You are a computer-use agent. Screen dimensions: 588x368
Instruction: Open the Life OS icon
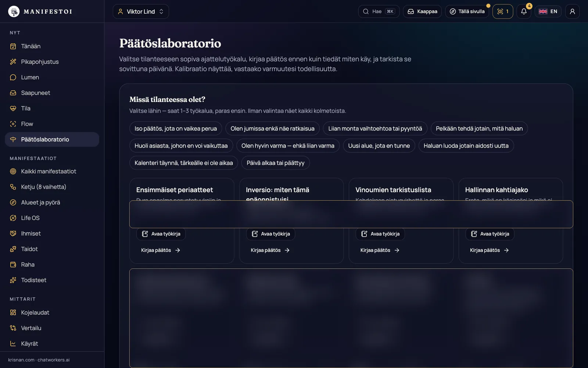(x=13, y=218)
